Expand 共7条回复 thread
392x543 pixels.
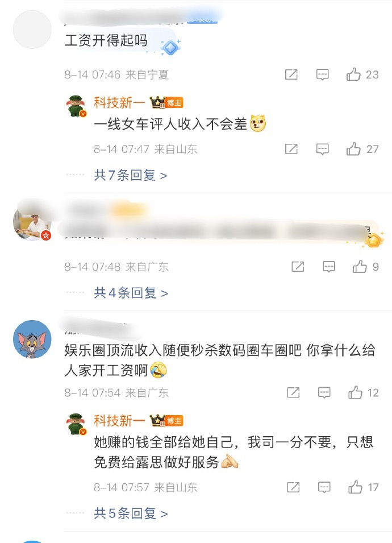pos(131,175)
